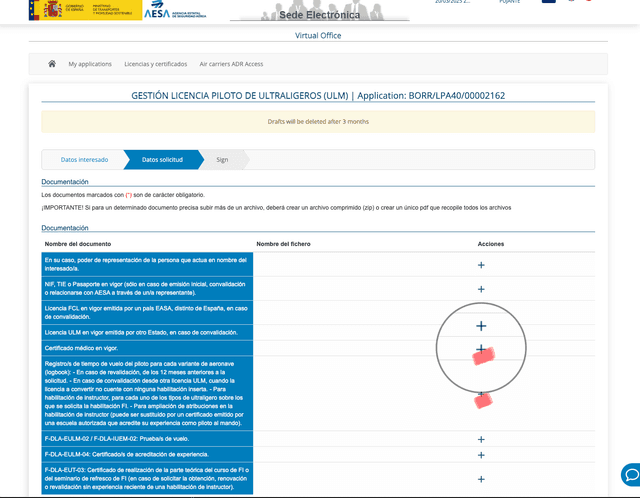Viewport: 640px width, 498px height.
Task: Select the Datos solicitud step
Action: click(x=162, y=160)
